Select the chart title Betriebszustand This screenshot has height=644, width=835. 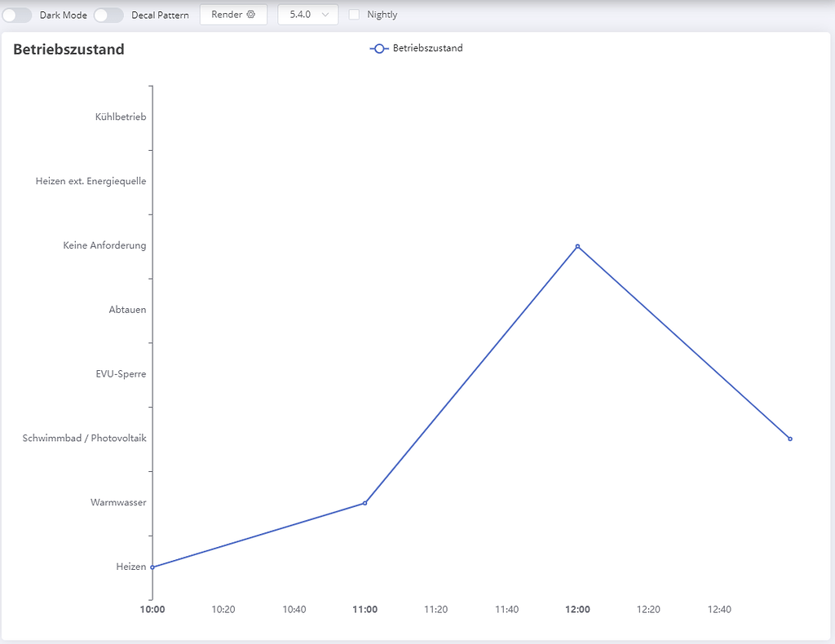tap(68, 49)
